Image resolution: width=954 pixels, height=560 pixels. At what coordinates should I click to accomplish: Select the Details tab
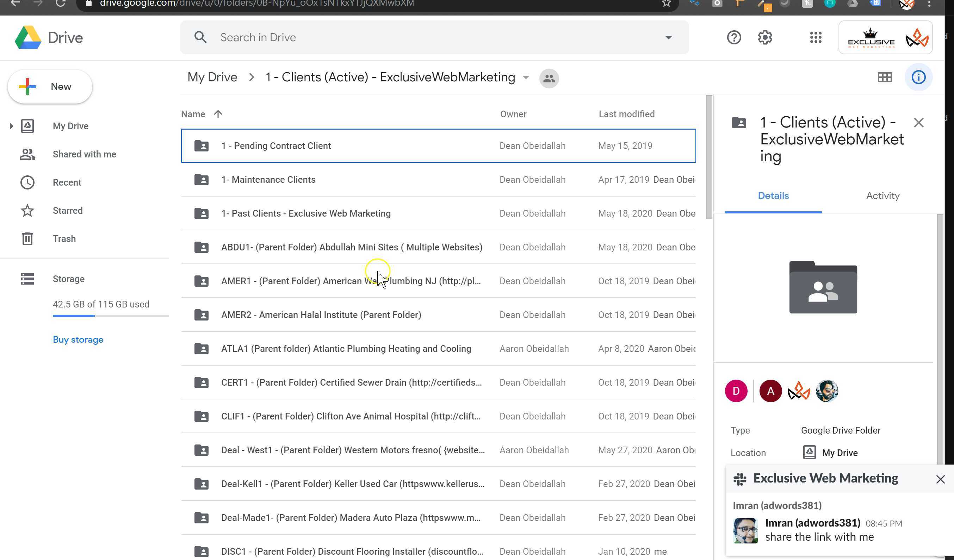coord(773,195)
